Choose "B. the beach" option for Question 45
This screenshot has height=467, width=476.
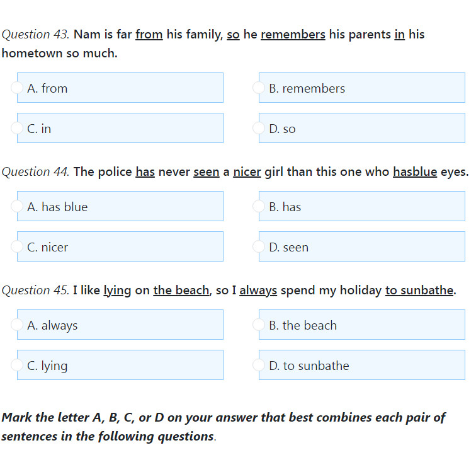coord(258,325)
